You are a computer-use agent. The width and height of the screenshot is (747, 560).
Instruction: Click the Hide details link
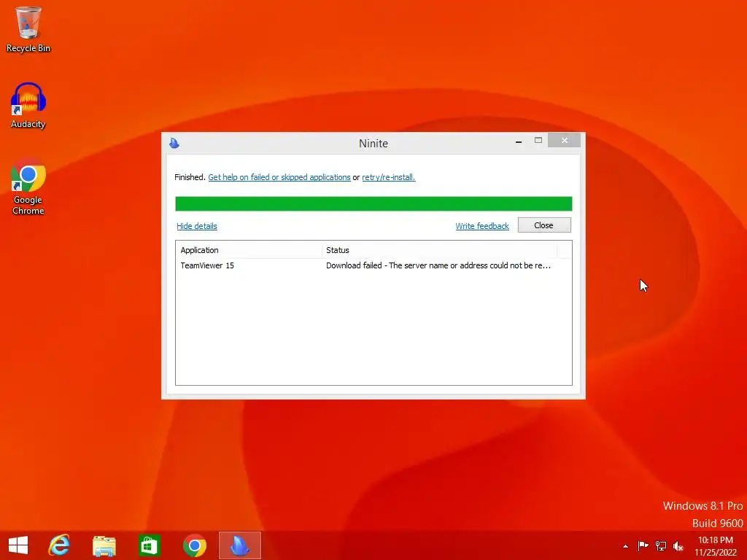(x=197, y=226)
